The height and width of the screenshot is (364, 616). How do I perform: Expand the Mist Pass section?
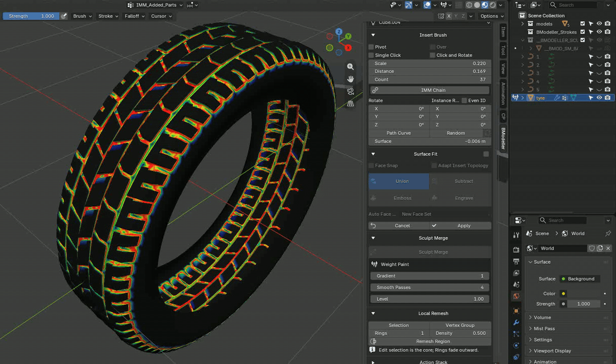click(x=544, y=329)
